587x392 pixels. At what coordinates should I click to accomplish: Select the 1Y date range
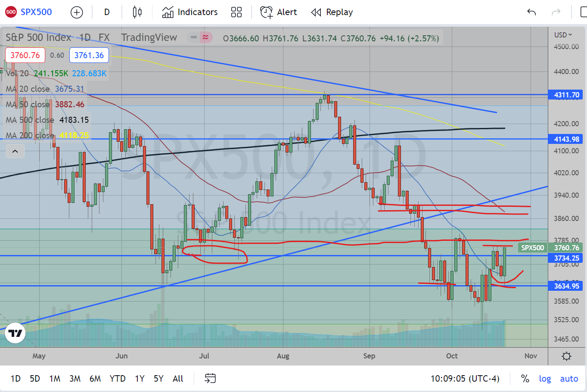pos(140,379)
